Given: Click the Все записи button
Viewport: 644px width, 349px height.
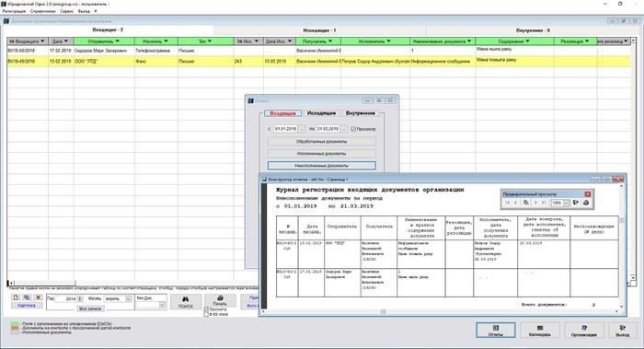Looking at the screenshot, I should tap(90, 308).
